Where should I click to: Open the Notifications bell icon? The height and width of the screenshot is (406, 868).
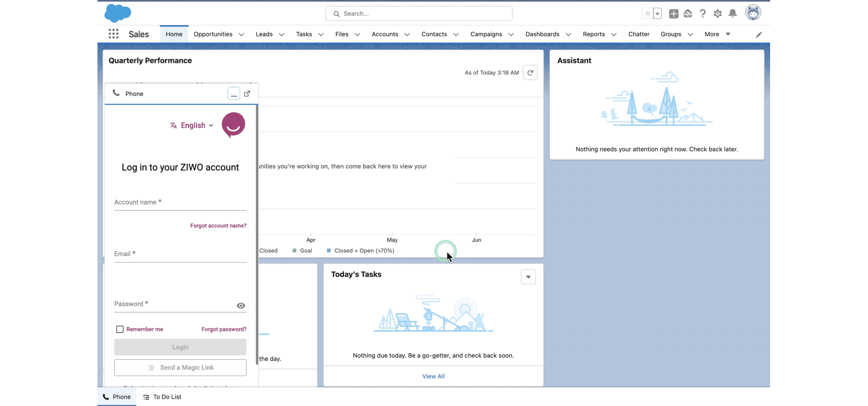[x=732, y=14]
